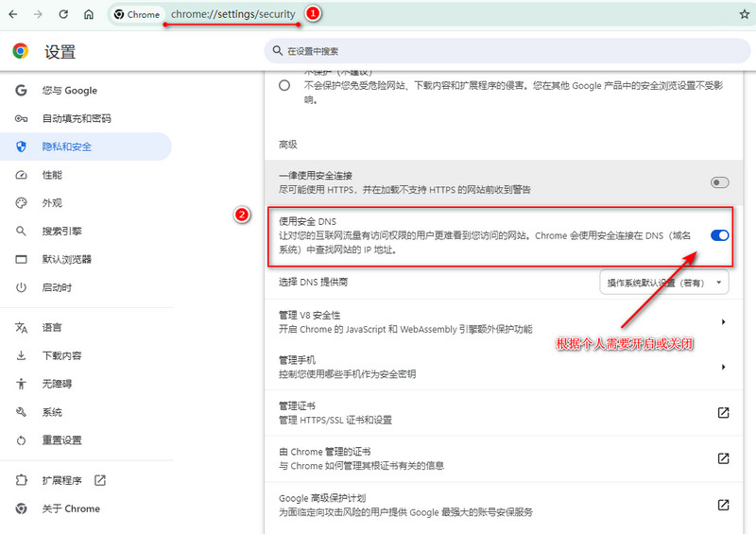Select the 不保护 radio button
The width and height of the screenshot is (756, 534).
(284, 86)
